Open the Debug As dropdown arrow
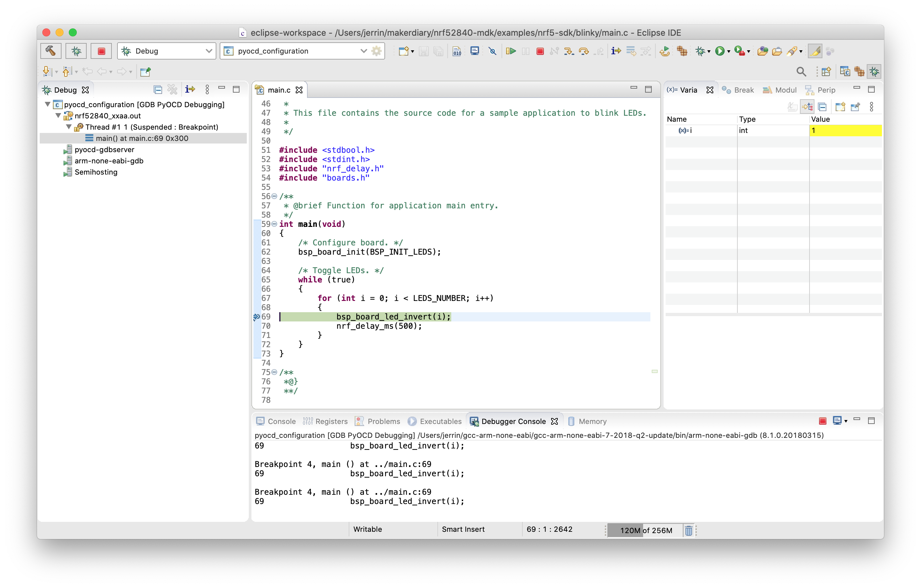The width and height of the screenshot is (921, 588). pos(709,52)
